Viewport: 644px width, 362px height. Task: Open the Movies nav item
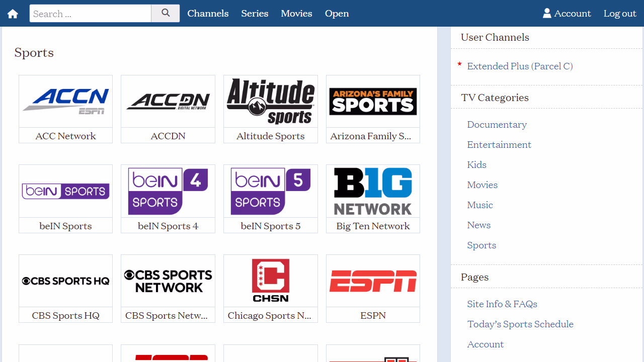point(296,14)
